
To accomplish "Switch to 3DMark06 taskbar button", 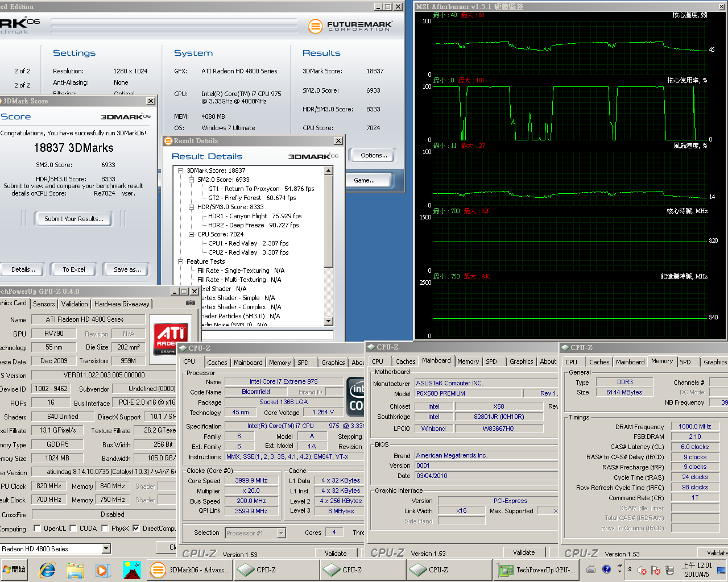I will tap(191, 569).
